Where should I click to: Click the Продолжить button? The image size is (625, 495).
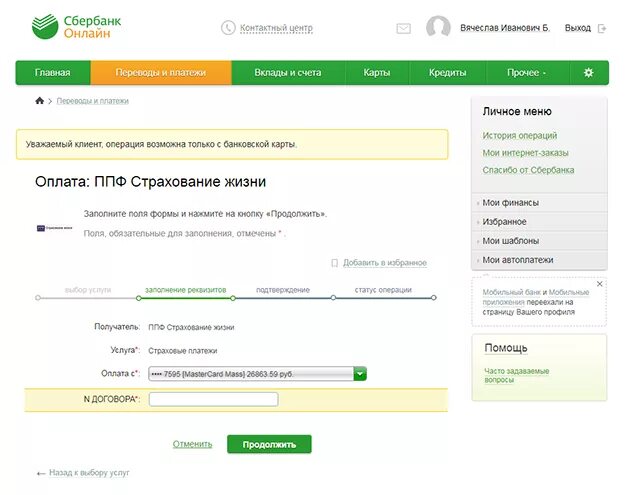click(269, 444)
